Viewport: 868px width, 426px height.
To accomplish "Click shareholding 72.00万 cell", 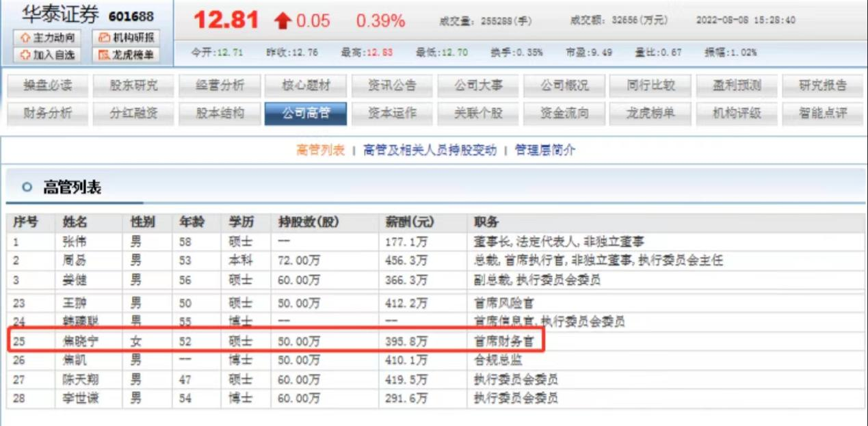I will click(299, 261).
